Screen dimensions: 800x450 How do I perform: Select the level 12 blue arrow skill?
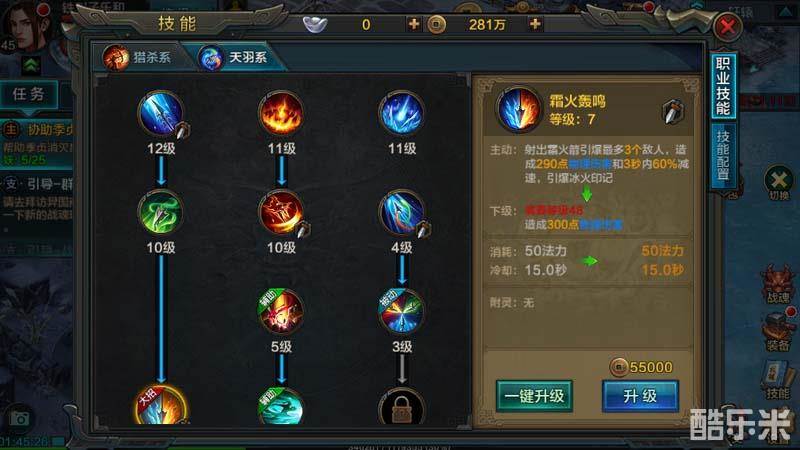tap(161, 113)
